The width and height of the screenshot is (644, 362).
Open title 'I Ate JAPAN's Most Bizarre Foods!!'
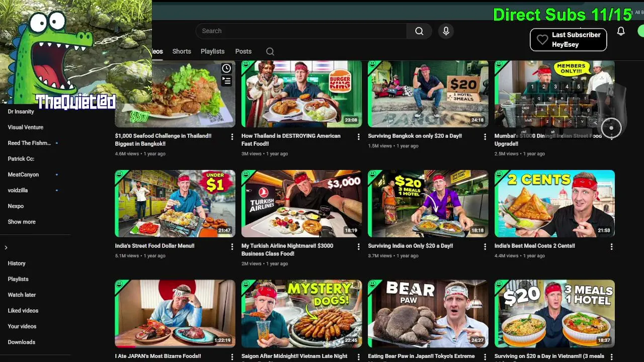tap(158, 356)
